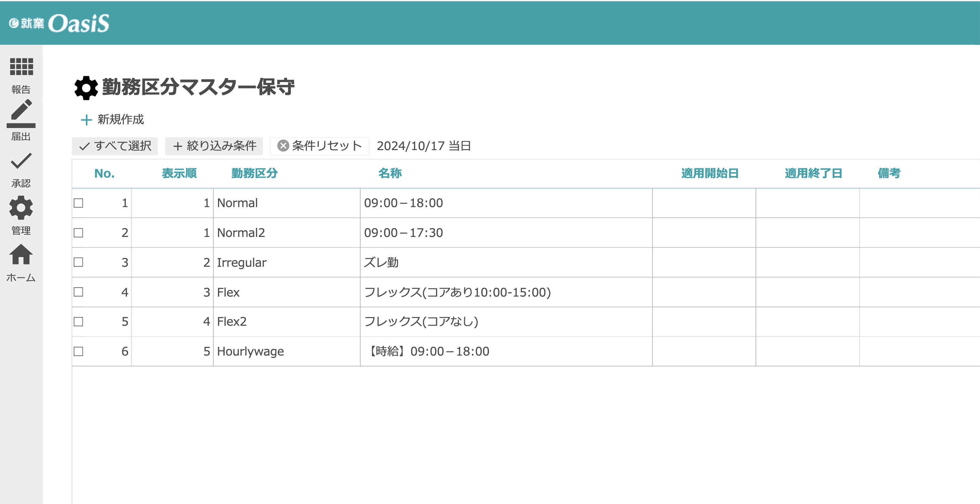Click the 適用開始日 column header
This screenshot has width=980, height=504.
point(710,173)
